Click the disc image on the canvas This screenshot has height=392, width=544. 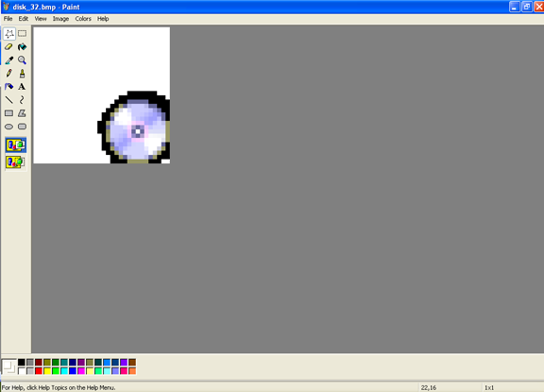[134, 128]
